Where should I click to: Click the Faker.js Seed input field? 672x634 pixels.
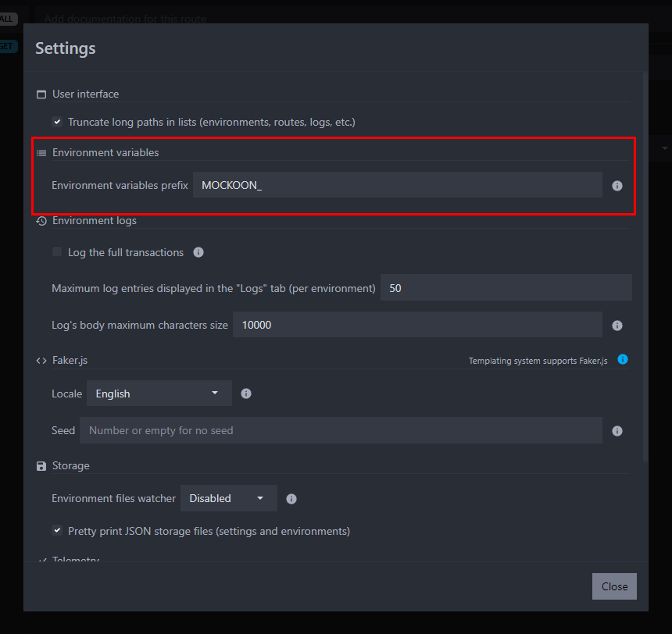(x=341, y=430)
